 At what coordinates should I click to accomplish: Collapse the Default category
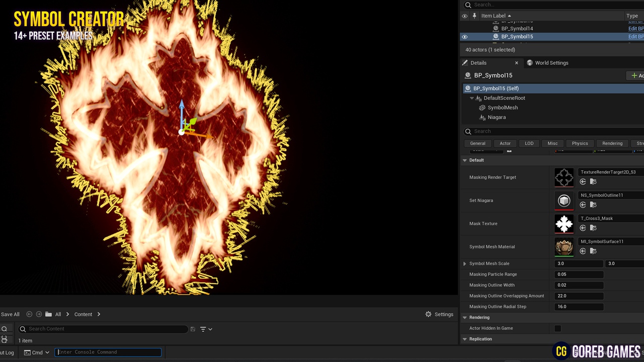(465, 160)
